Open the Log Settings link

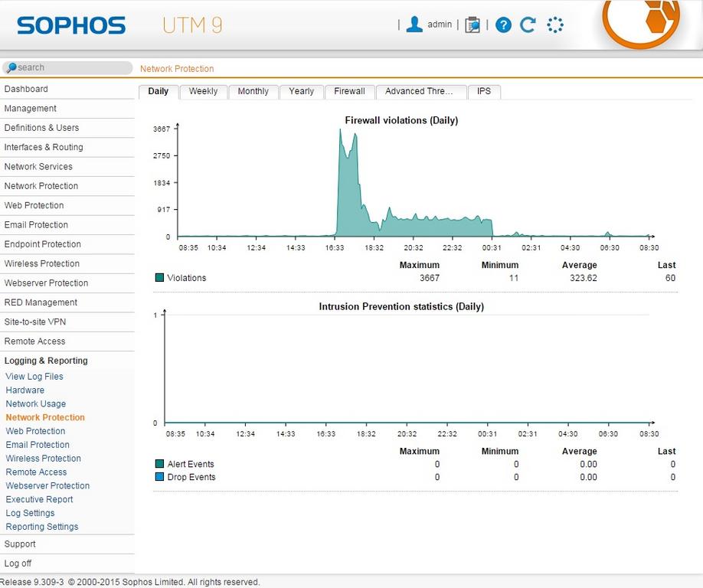tap(30, 513)
